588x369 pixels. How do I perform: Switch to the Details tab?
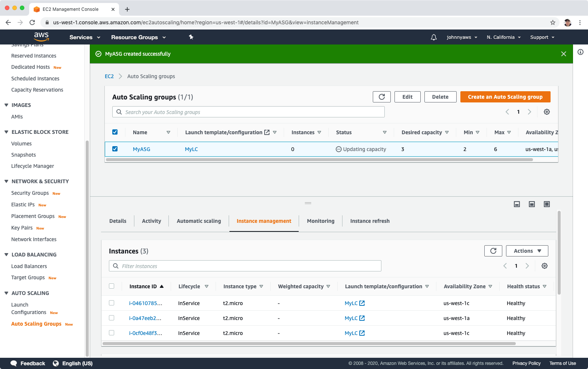point(118,221)
